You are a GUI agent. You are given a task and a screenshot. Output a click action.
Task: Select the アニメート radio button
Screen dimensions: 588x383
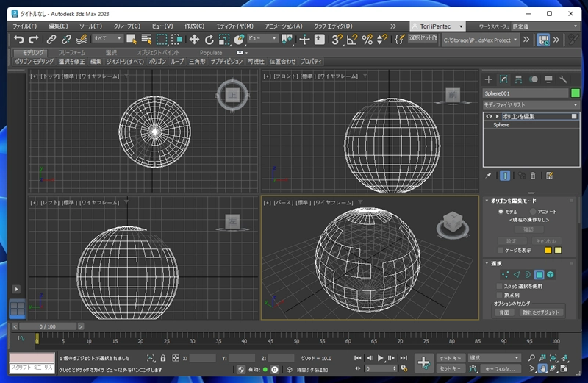(x=533, y=212)
